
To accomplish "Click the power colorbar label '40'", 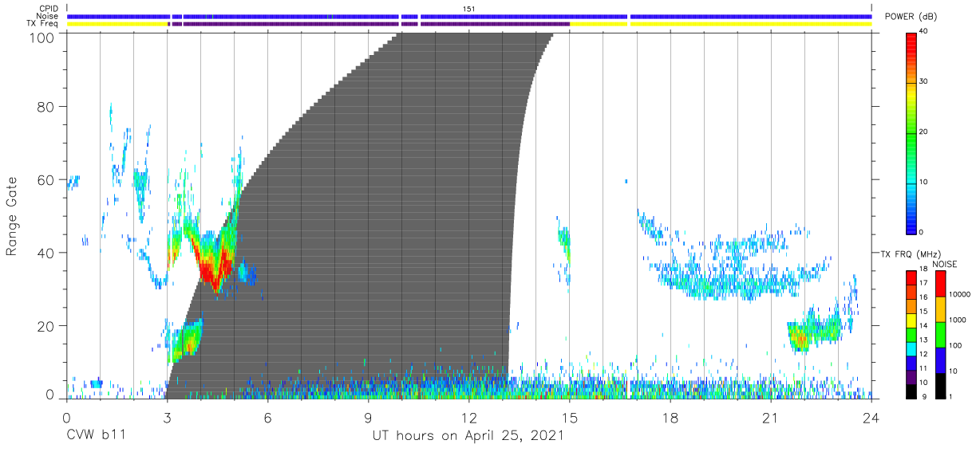I will (925, 32).
